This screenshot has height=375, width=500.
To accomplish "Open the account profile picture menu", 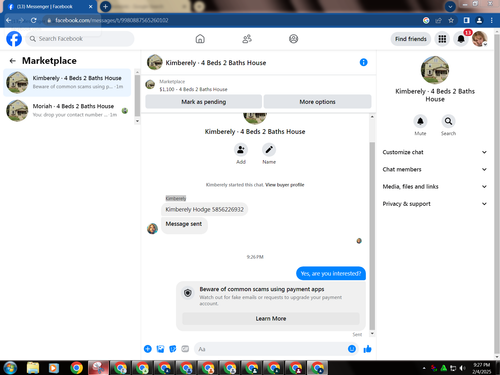I will coord(480,39).
